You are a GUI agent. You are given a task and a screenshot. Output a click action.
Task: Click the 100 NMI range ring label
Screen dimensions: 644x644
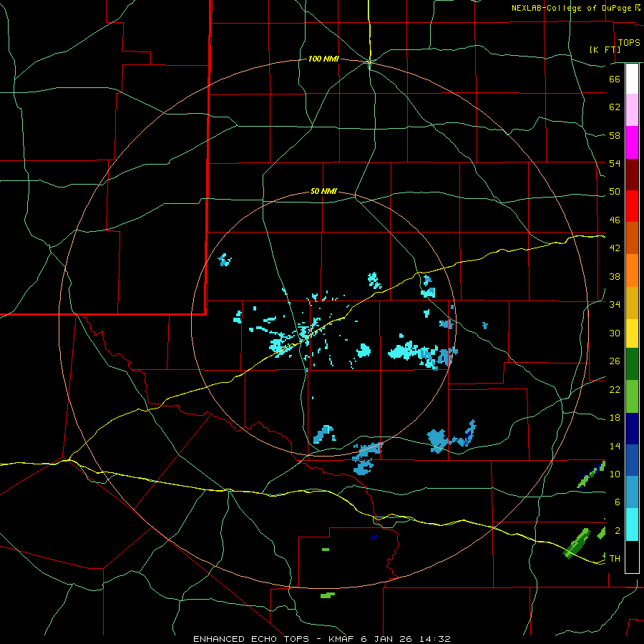point(323,59)
